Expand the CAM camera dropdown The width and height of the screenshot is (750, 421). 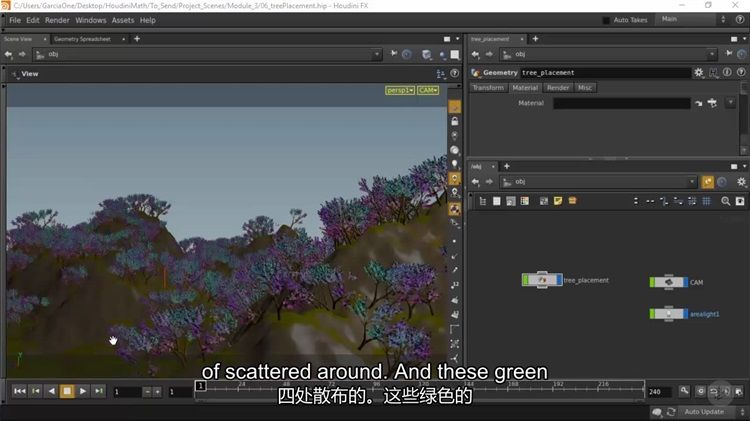tap(428, 90)
